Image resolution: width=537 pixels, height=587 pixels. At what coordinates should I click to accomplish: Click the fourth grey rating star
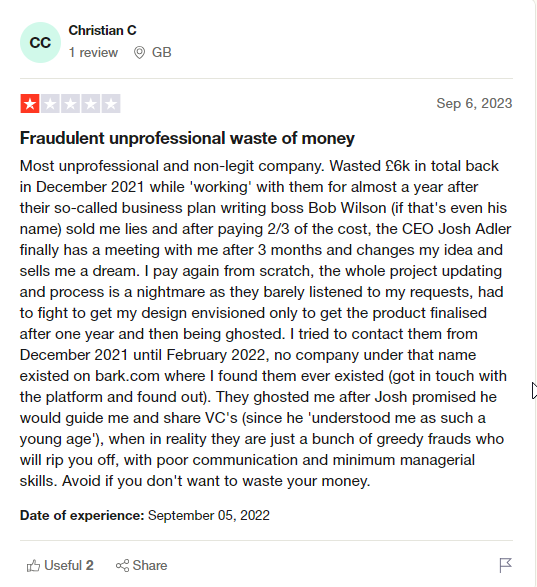(91, 104)
